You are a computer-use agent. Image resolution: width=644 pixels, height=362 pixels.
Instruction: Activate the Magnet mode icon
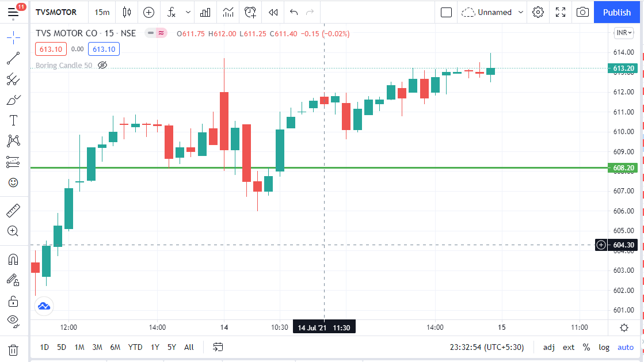[13, 260]
